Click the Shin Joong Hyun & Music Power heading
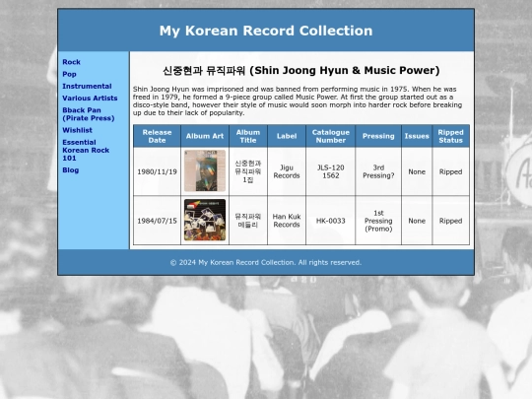The width and height of the screenshot is (532, 399). click(301, 70)
